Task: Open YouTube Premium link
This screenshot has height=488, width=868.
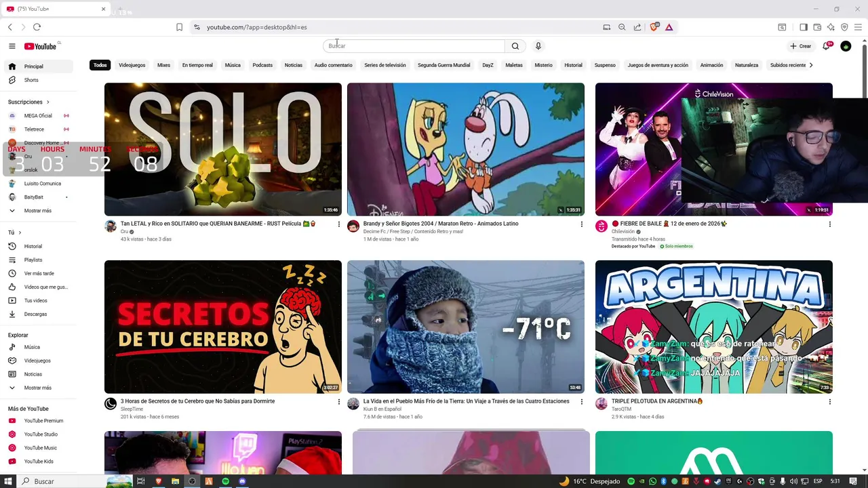Action: pyautogui.click(x=40, y=421)
